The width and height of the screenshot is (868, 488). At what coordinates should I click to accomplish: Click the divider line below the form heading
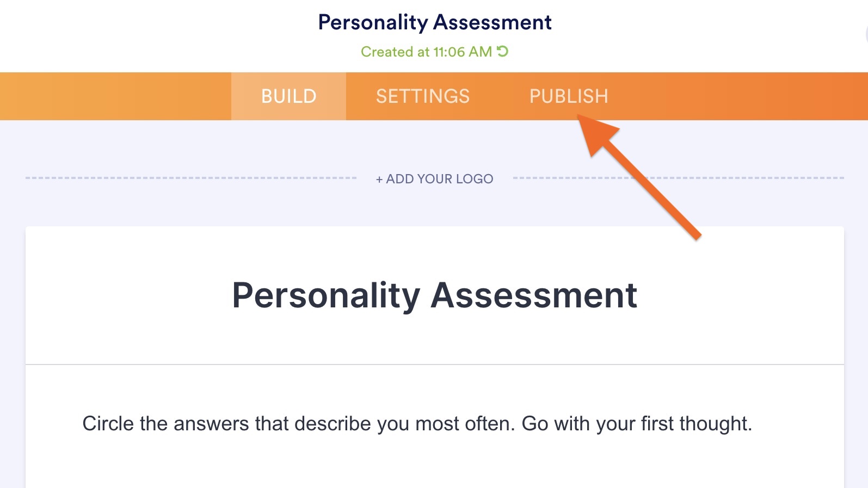434,364
